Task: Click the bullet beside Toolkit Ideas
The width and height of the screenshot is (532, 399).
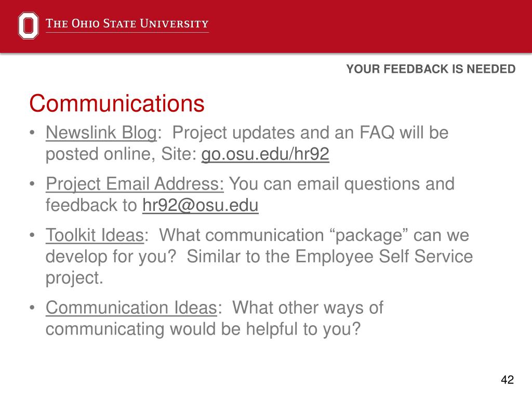Action: pos(32,235)
